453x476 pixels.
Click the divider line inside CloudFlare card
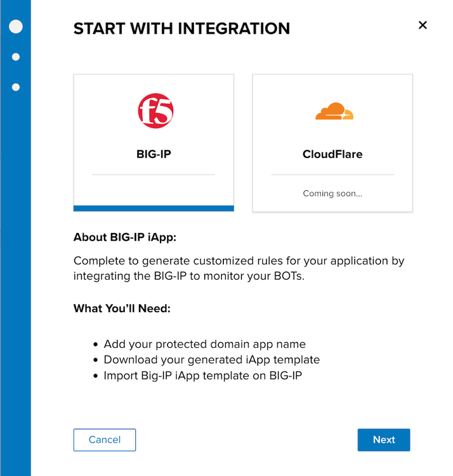click(x=332, y=175)
